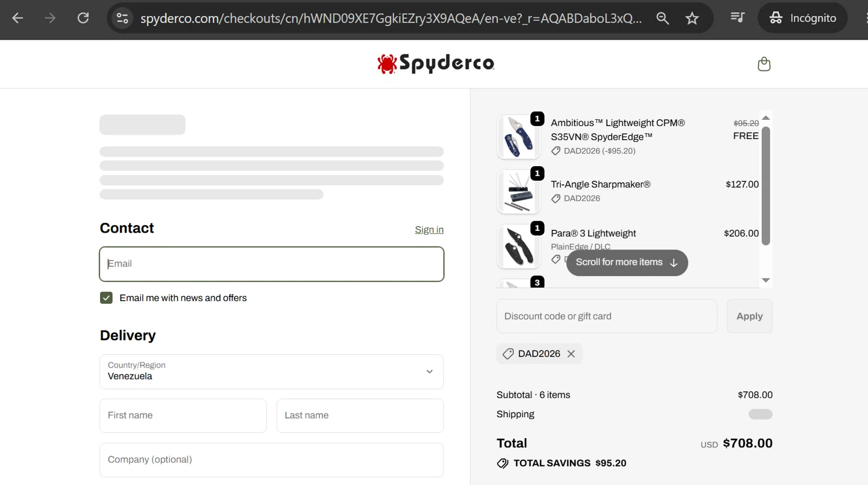This screenshot has height=485, width=868.
Task: Click the Total Savings tag icon
Action: tap(503, 463)
